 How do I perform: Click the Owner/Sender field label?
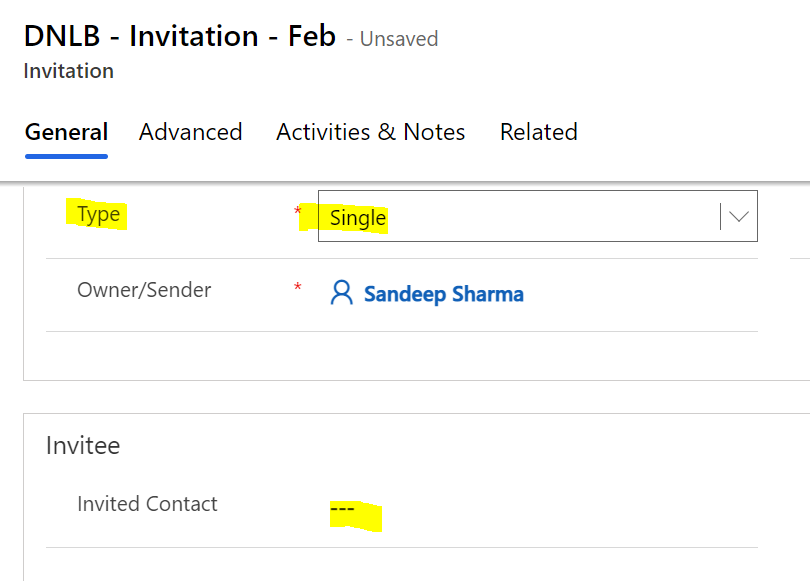144,290
